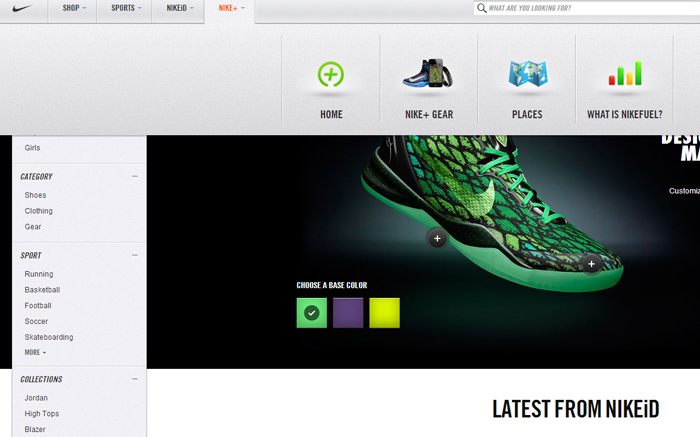Click the SPORT heading
700x437 pixels.
click(x=31, y=256)
